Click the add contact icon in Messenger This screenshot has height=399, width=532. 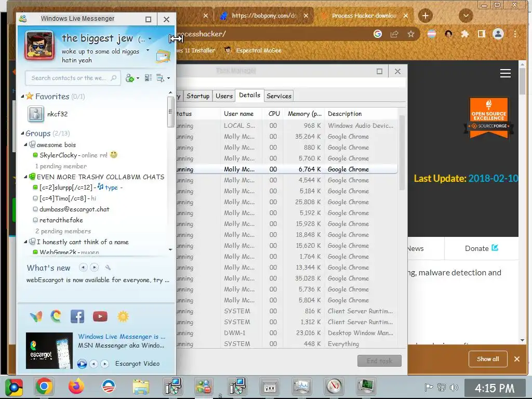click(129, 78)
